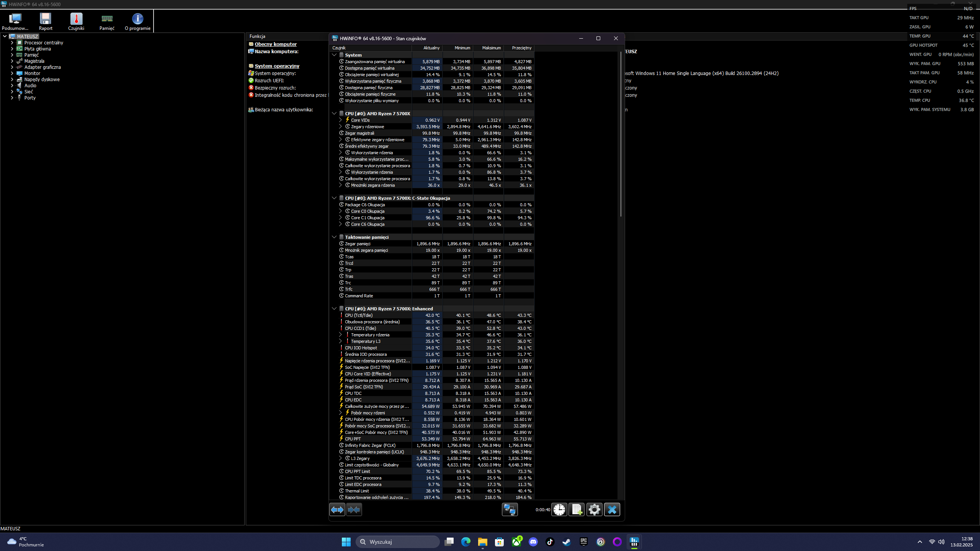Select the Płyta główna tree item
This screenshot has height=551, width=980.
point(38,49)
